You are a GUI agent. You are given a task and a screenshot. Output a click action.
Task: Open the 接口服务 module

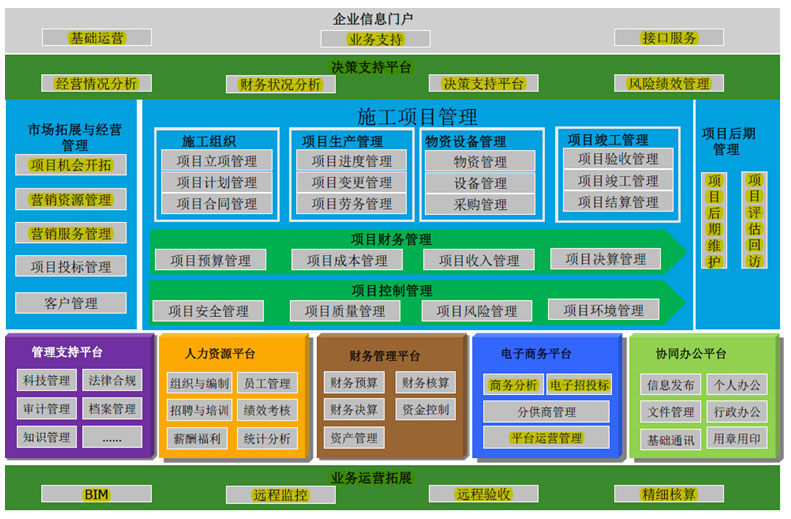tap(669, 38)
